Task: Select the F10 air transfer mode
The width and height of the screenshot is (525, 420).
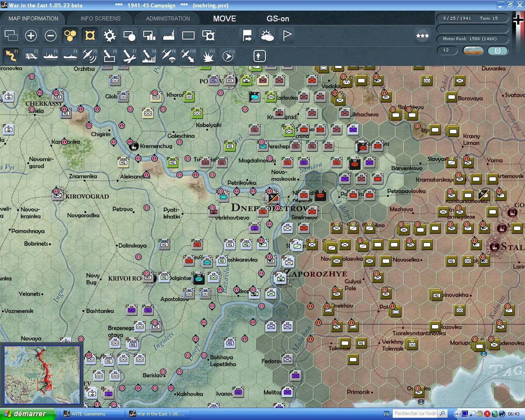Action: coord(188,56)
